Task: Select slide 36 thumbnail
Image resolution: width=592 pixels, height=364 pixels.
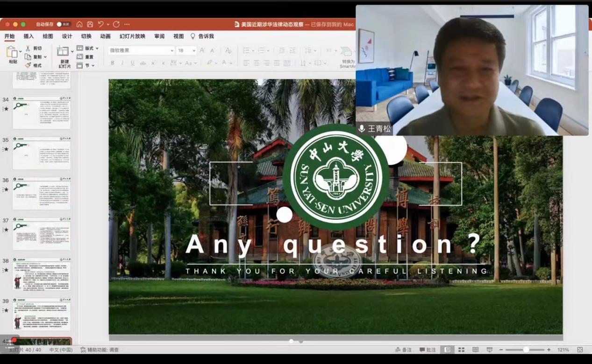Action: (x=42, y=193)
